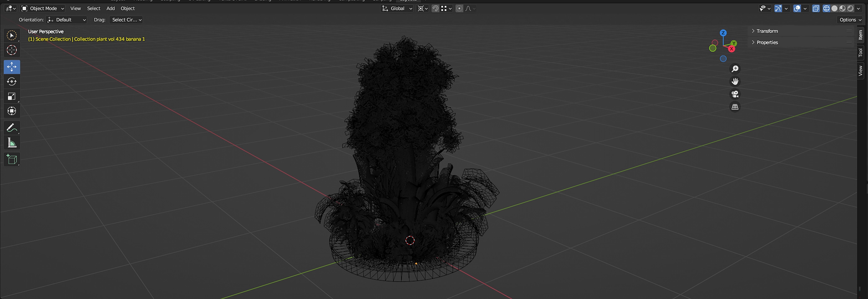Click the hand pan view icon
This screenshot has height=299, width=868.
click(x=735, y=82)
